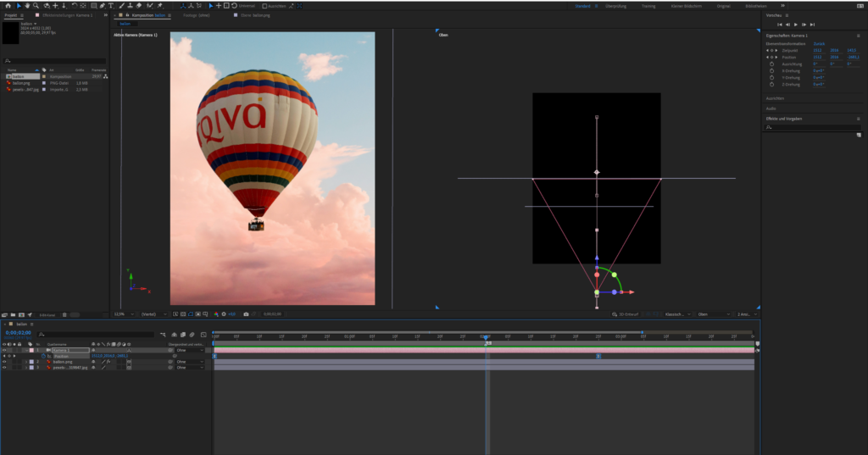Open the resolution dropdown labeled (Viertel)

pyautogui.click(x=154, y=314)
